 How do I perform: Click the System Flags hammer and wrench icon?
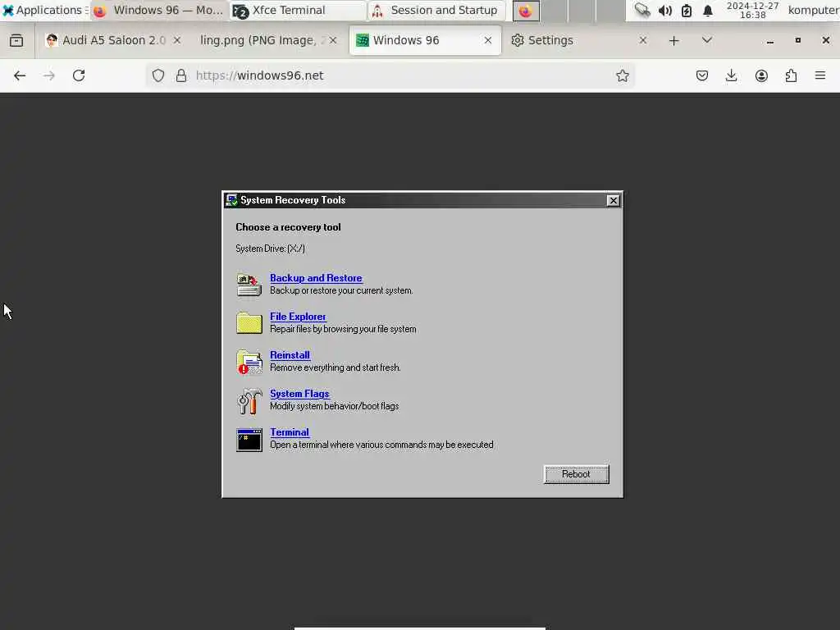(249, 400)
